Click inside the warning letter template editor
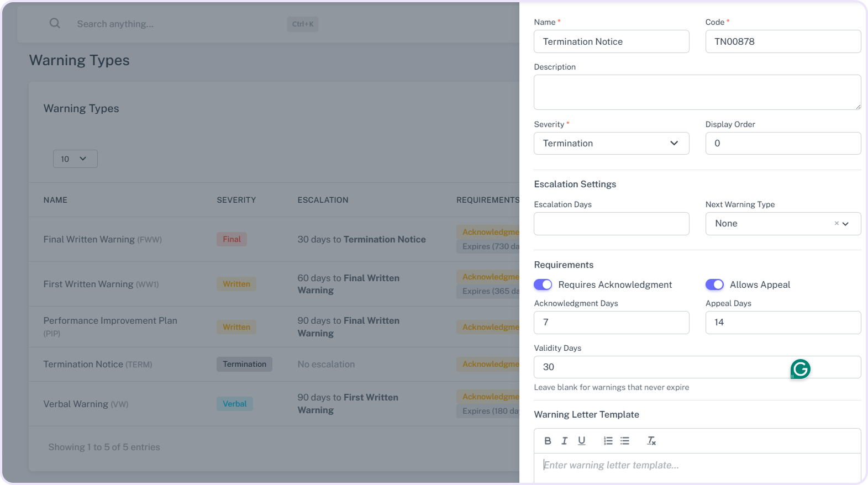The width and height of the screenshot is (868, 485). point(697,466)
